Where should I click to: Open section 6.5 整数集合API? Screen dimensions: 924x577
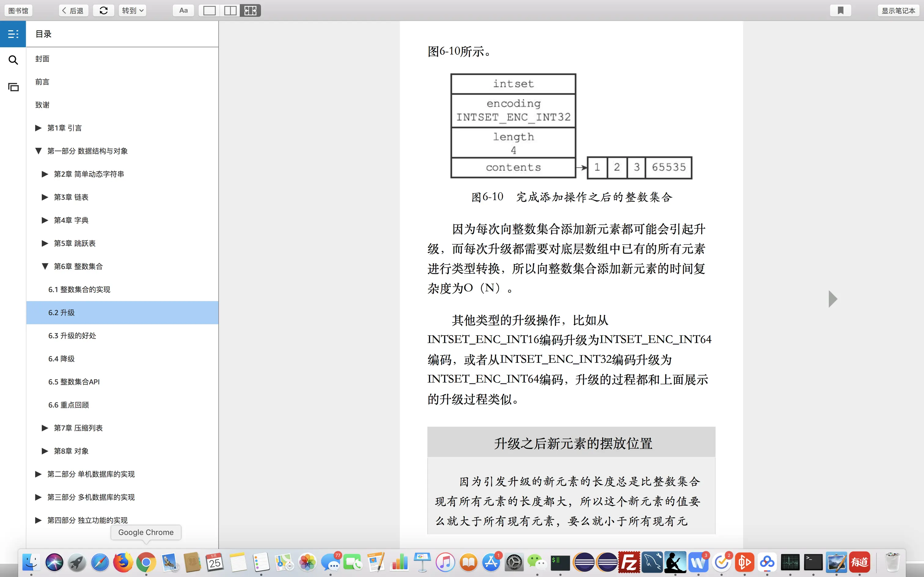(x=74, y=382)
